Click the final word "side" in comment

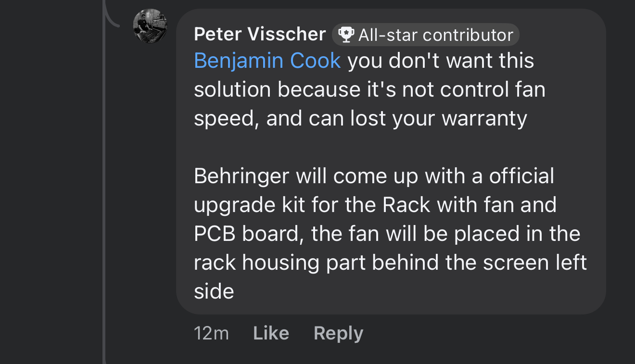pos(214,291)
